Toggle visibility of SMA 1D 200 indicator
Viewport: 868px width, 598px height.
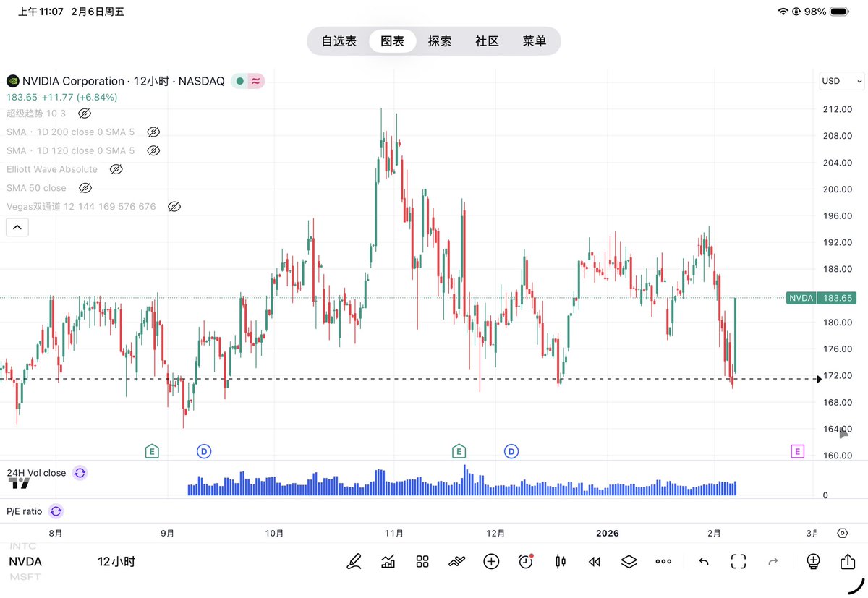[x=153, y=132]
